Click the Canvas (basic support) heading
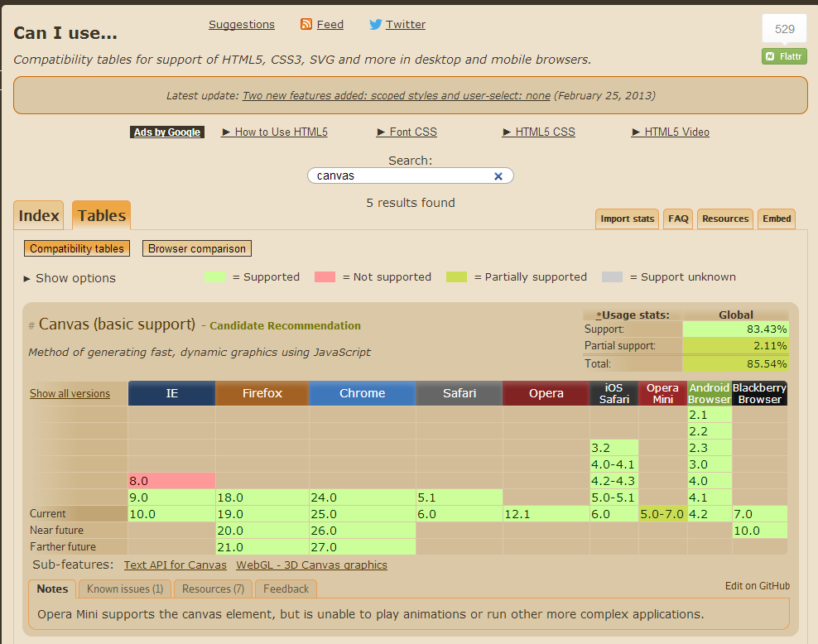This screenshot has height=644, width=818. 117,324
